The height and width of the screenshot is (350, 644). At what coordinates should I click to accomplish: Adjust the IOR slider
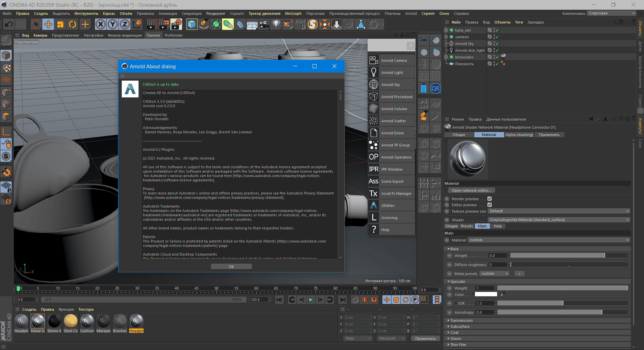coord(562,303)
